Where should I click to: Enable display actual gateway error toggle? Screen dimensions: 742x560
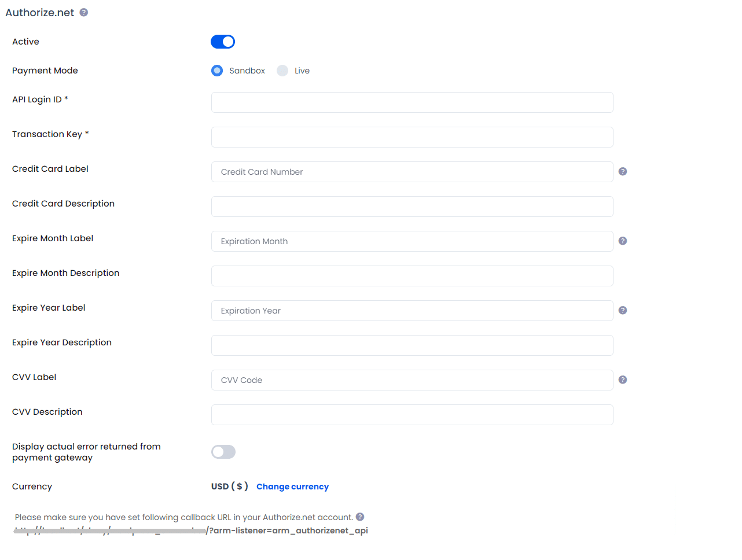point(223,452)
